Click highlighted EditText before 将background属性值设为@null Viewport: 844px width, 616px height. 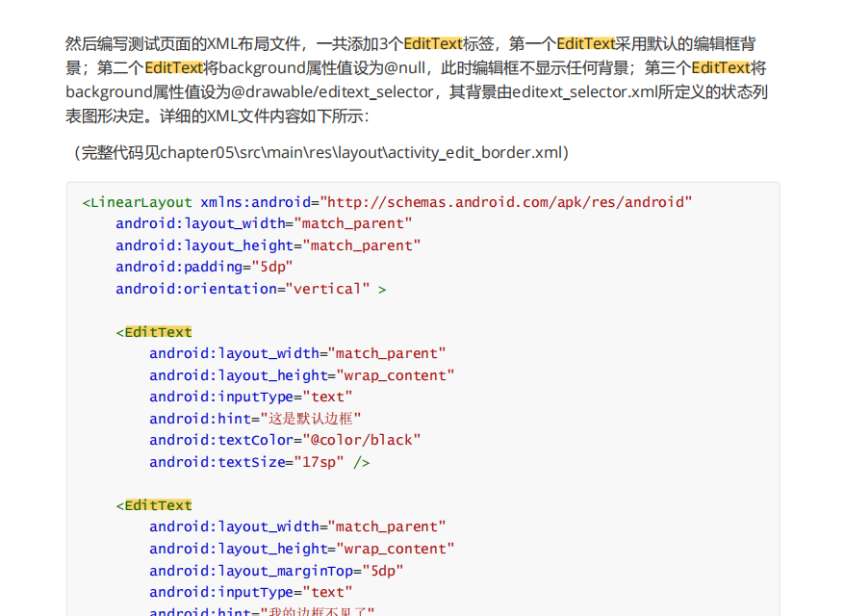(x=174, y=67)
